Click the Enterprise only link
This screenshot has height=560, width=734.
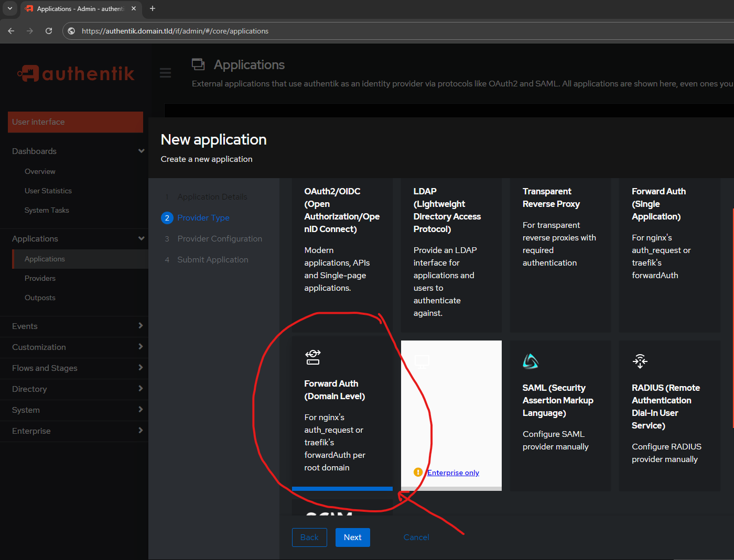click(x=453, y=473)
